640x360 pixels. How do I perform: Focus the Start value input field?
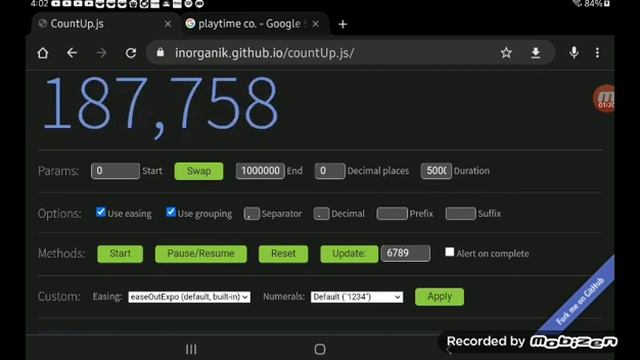point(115,171)
